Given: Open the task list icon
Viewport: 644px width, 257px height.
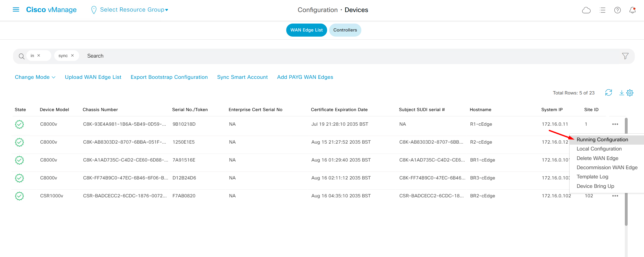Looking at the screenshot, I should coord(602,10).
